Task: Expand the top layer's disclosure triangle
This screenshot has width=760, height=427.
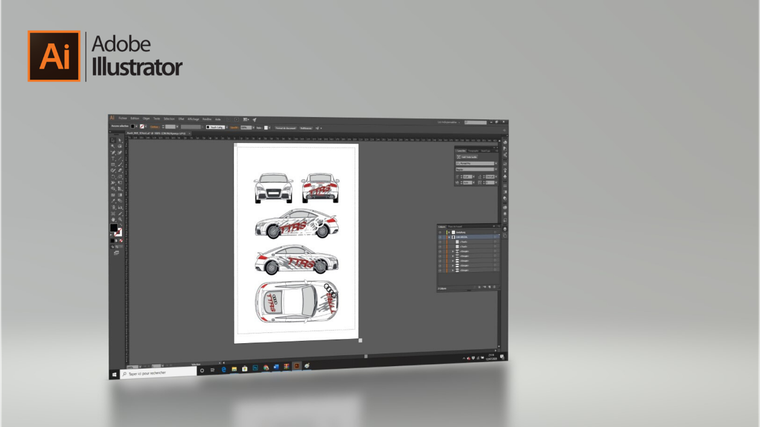Action: pyautogui.click(x=449, y=233)
